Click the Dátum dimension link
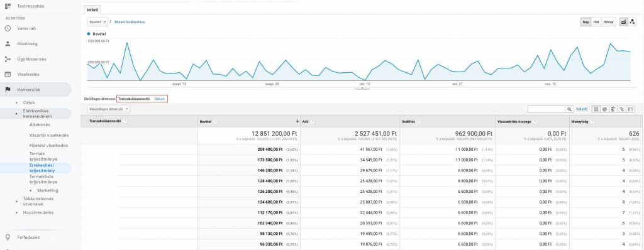 (x=159, y=99)
